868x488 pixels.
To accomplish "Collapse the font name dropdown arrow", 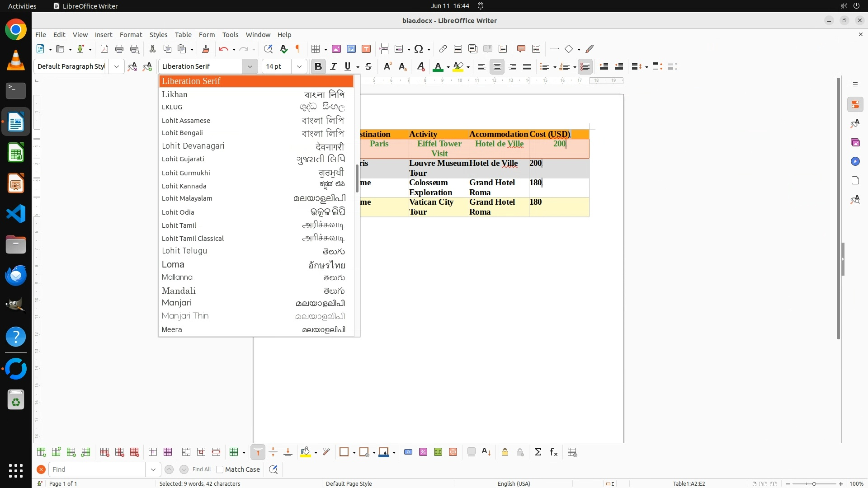I will (x=250, y=66).
